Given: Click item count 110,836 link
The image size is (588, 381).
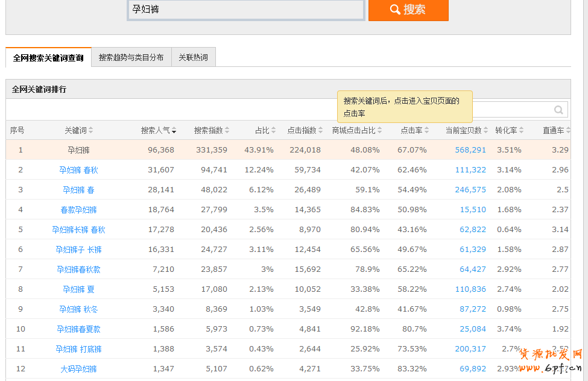Looking at the screenshot, I should 470,289.
